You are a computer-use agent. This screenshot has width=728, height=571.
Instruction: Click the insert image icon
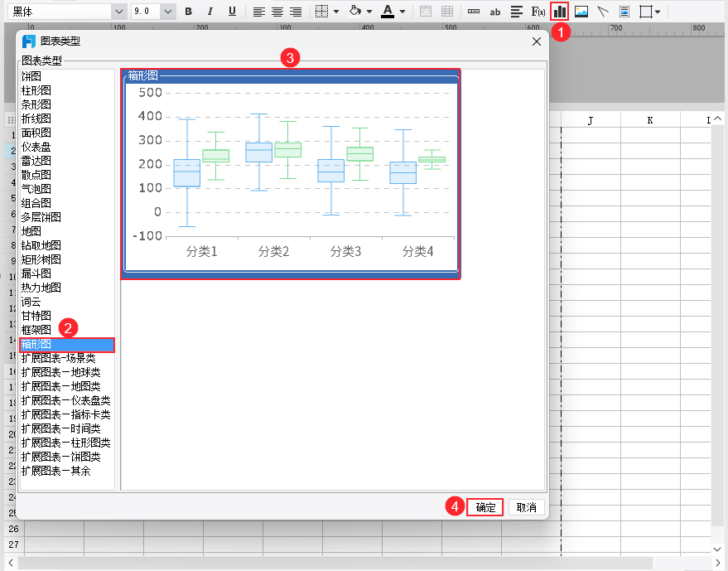click(581, 12)
